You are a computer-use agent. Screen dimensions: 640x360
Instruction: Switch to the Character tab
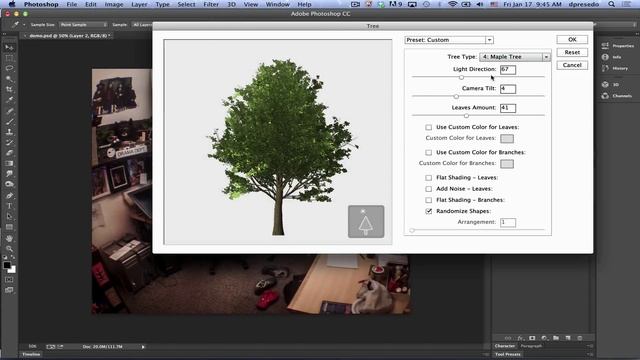505,346
